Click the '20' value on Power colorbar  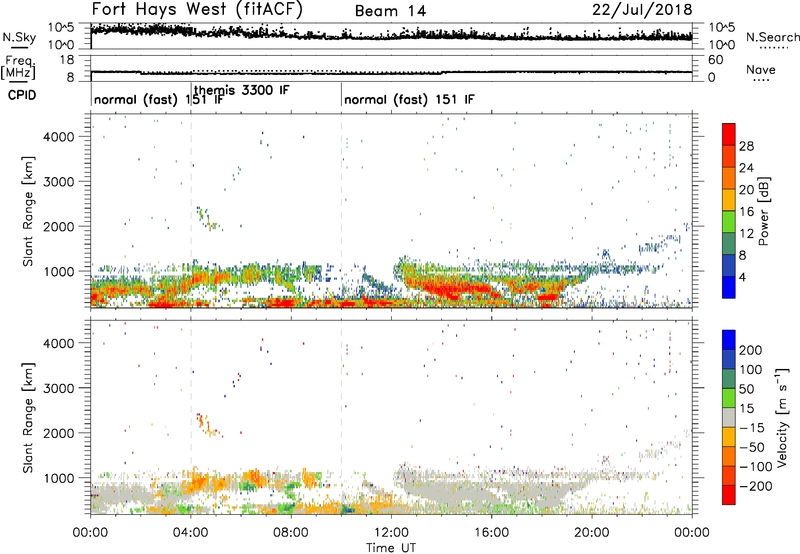click(746, 190)
